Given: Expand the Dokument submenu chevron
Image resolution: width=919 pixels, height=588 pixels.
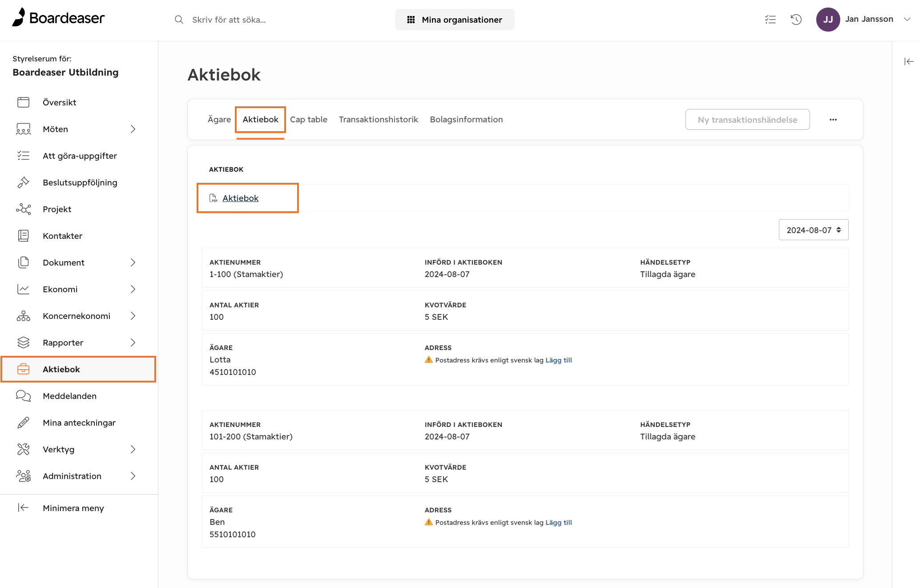Looking at the screenshot, I should 133,262.
